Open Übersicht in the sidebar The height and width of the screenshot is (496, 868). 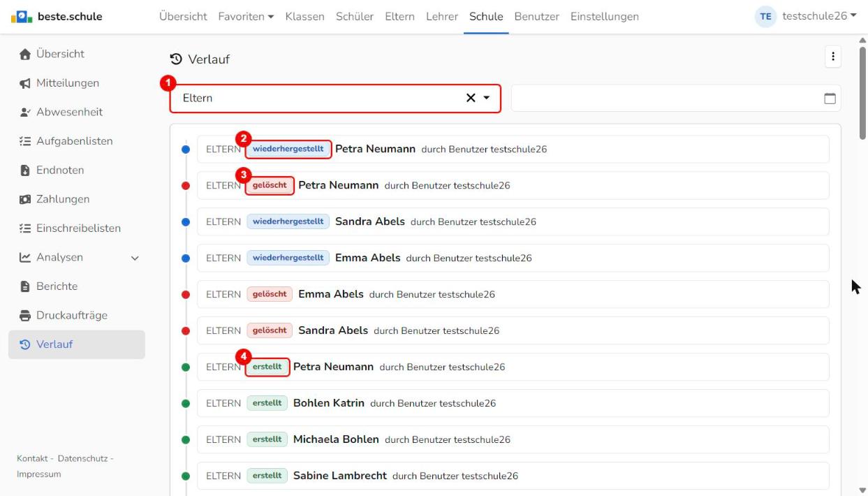click(77, 54)
